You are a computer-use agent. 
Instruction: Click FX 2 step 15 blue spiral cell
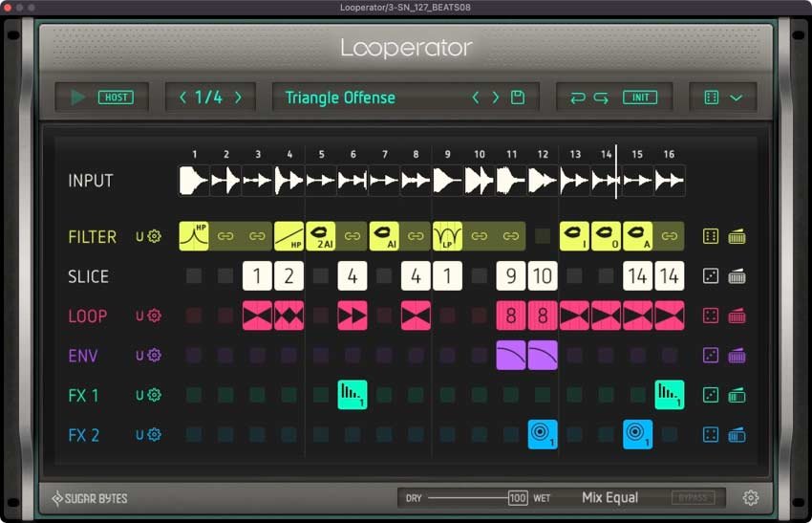point(638,434)
